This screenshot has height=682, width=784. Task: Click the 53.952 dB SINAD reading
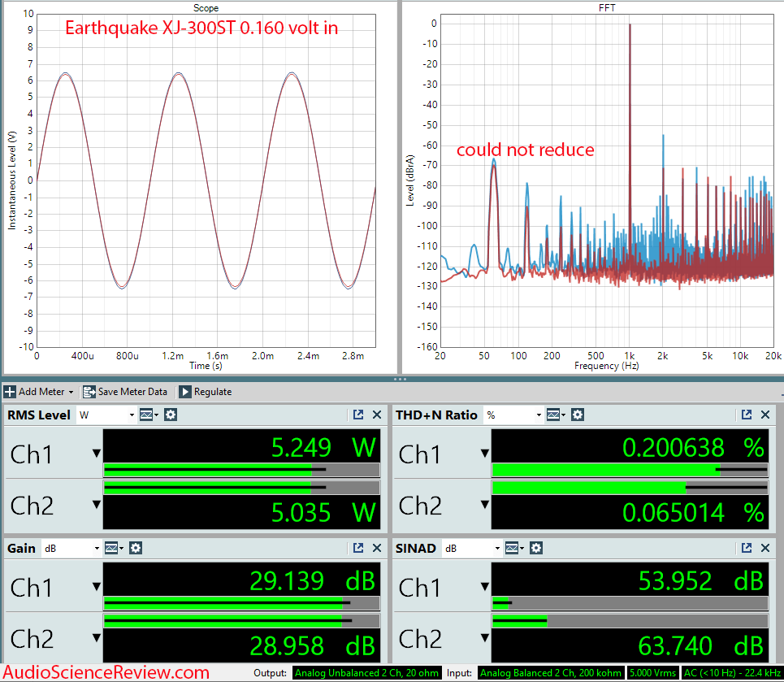tap(700, 581)
